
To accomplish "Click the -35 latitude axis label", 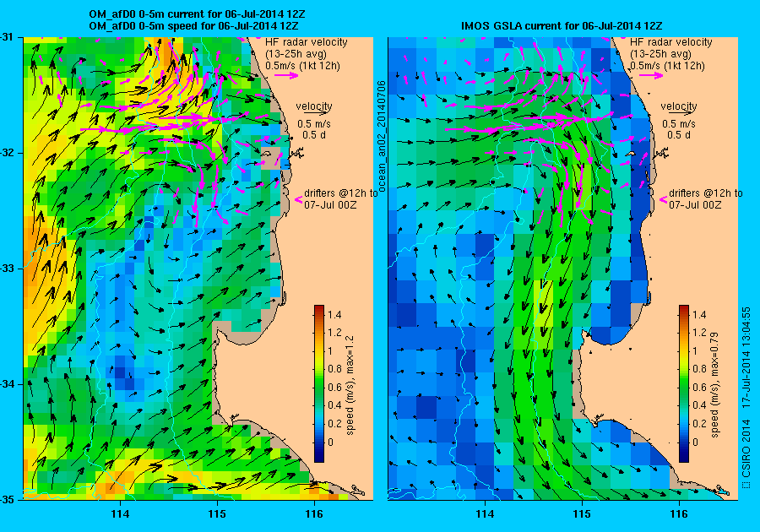I will (x=6, y=500).
